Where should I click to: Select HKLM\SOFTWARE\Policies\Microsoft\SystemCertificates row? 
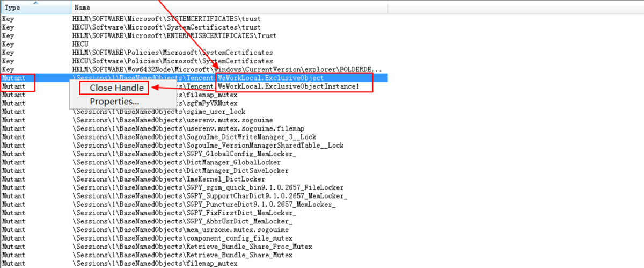pos(193,53)
